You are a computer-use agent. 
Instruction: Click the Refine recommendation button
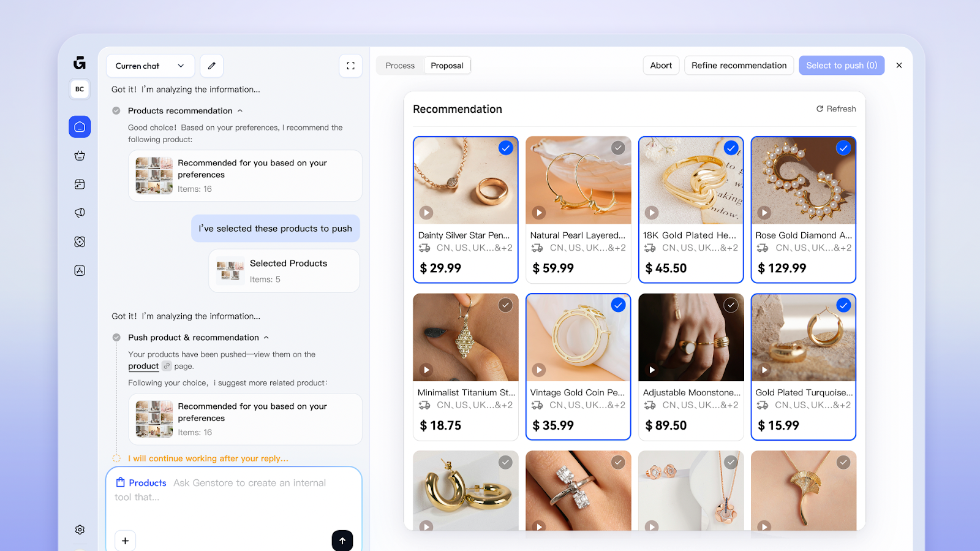point(739,66)
